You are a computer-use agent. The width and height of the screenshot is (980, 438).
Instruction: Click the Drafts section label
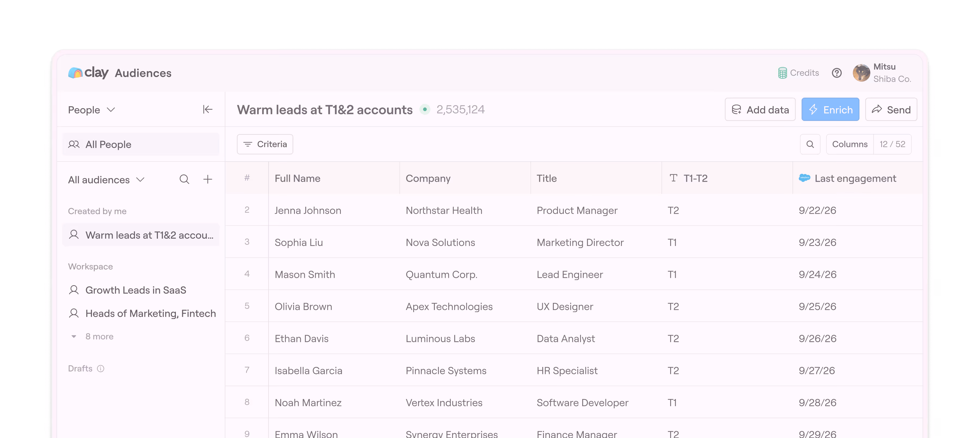[80, 368]
